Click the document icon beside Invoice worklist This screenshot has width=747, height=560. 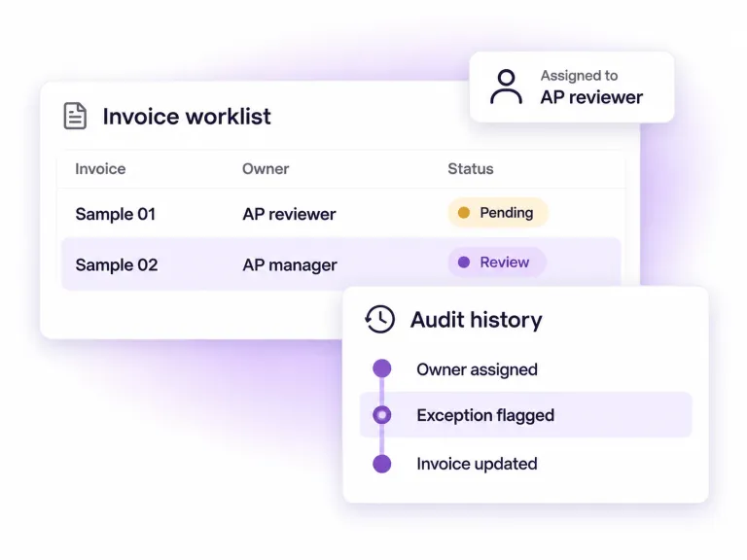[75, 116]
